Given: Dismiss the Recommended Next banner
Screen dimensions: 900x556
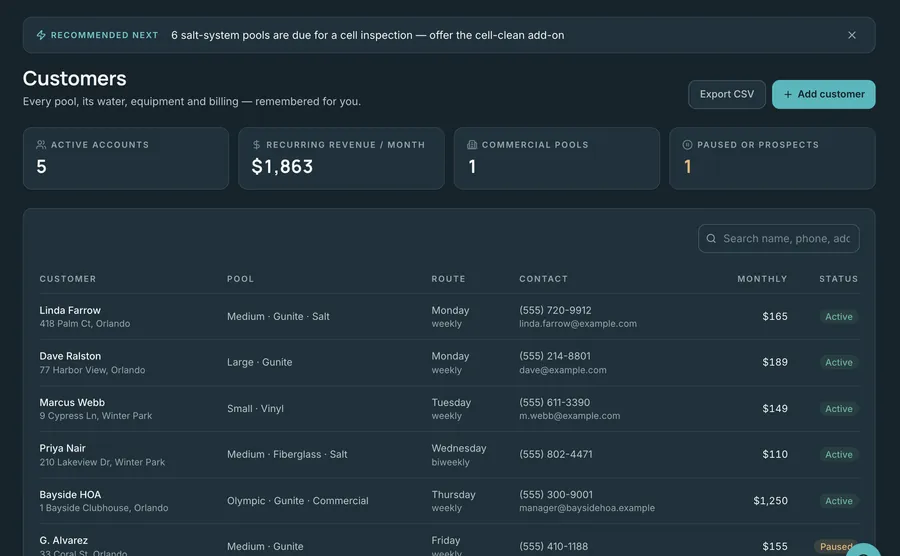Looking at the screenshot, I should 852,35.
